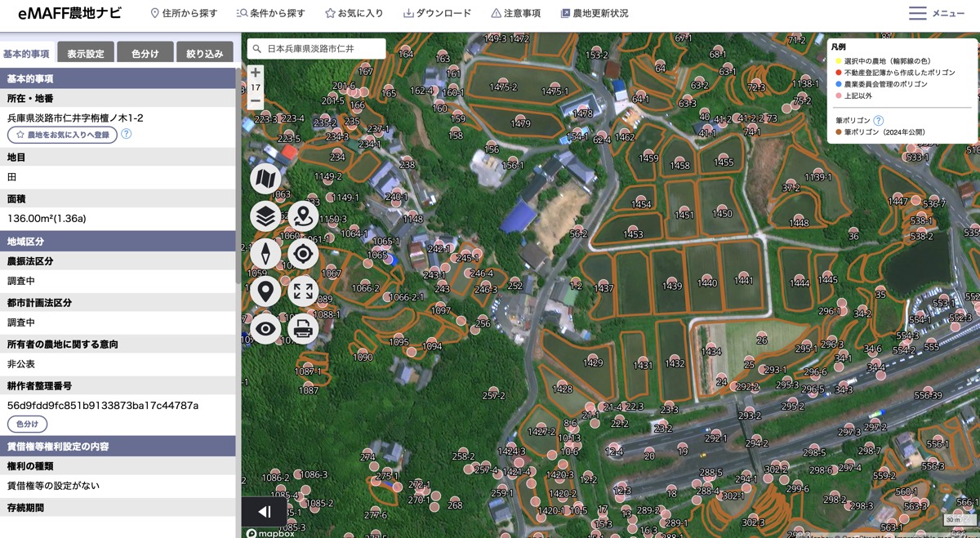Click the black marker pin button

265,291
